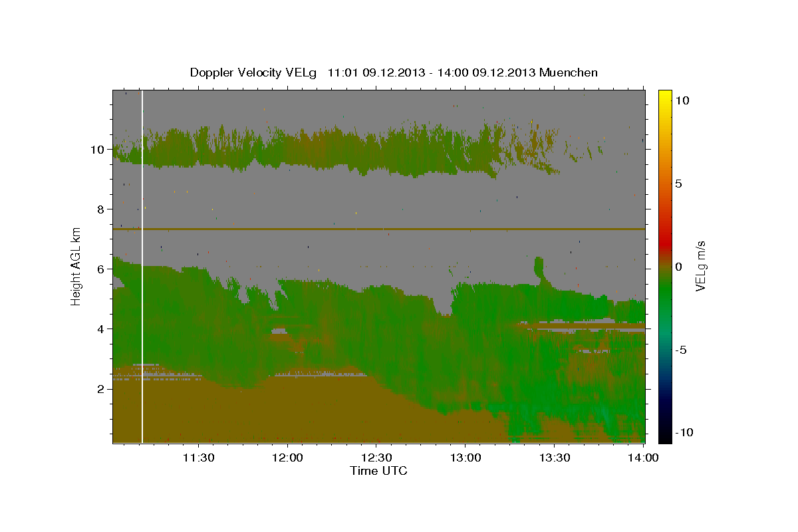Click colorbar value label -5
The image size is (798, 532).
pos(682,350)
